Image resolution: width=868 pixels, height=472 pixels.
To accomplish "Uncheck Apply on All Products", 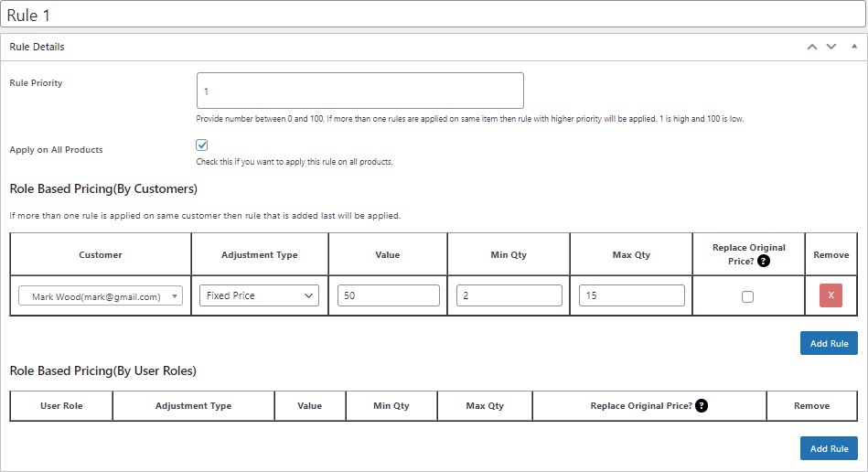I will click(x=201, y=145).
